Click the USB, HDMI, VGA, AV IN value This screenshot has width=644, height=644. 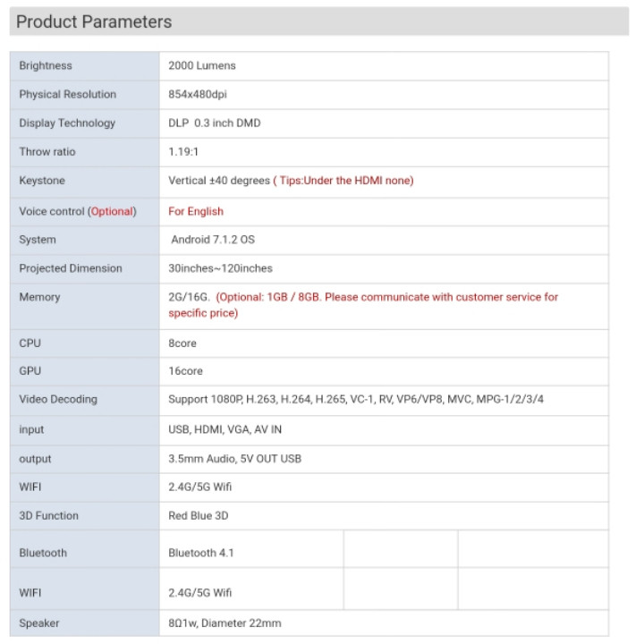coord(225,429)
